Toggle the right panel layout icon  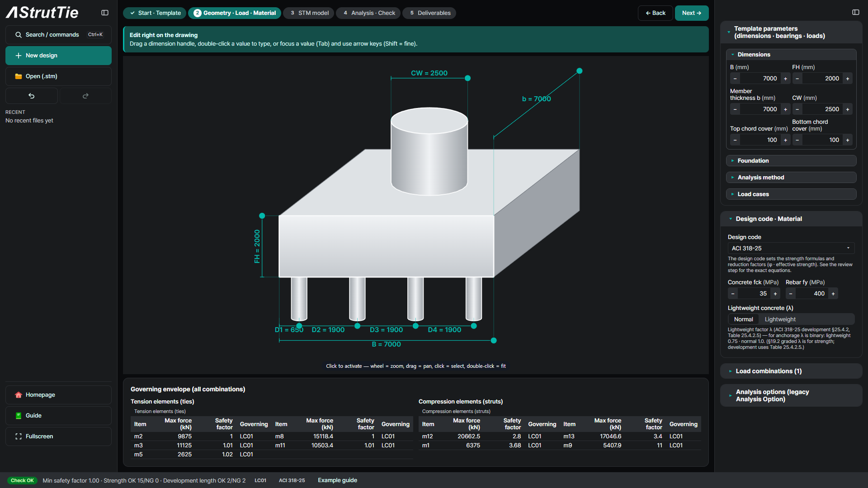point(856,12)
